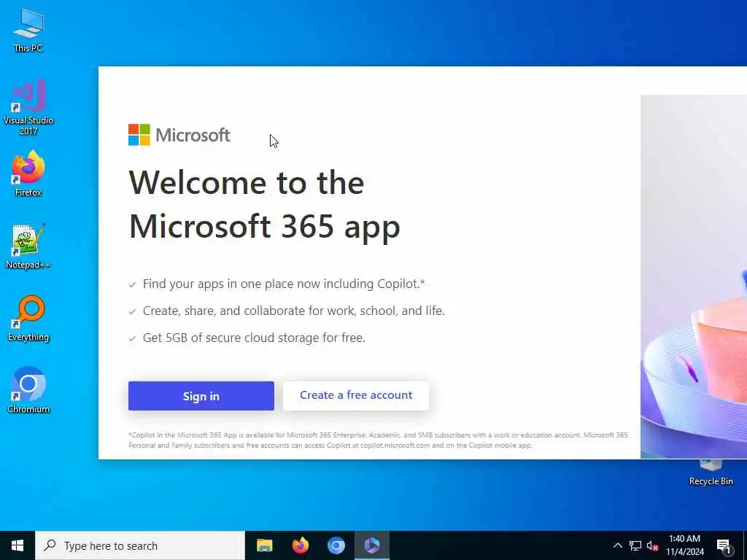Click the Copilot availability footnote text

coord(378,440)
